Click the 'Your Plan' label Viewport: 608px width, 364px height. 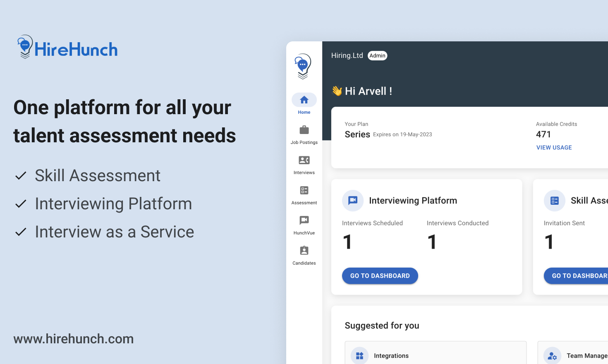[x=357, y=124]
